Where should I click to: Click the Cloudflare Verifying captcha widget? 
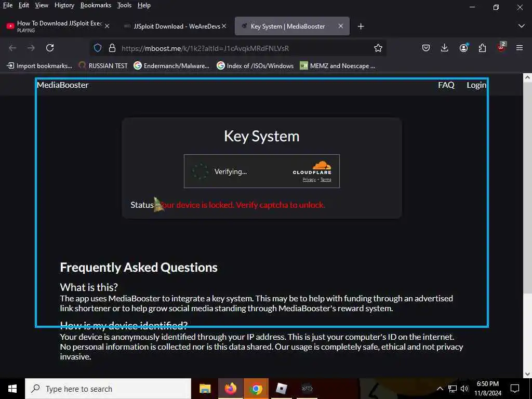(262, 171)
